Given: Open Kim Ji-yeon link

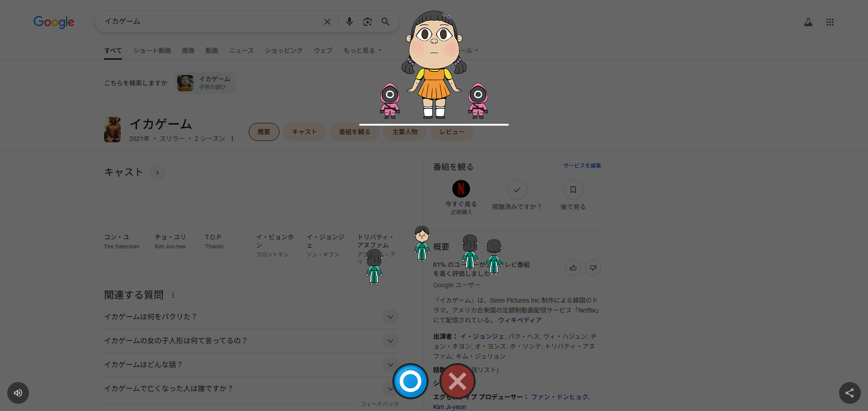Looking at the screenshot, I should point(449,407).
